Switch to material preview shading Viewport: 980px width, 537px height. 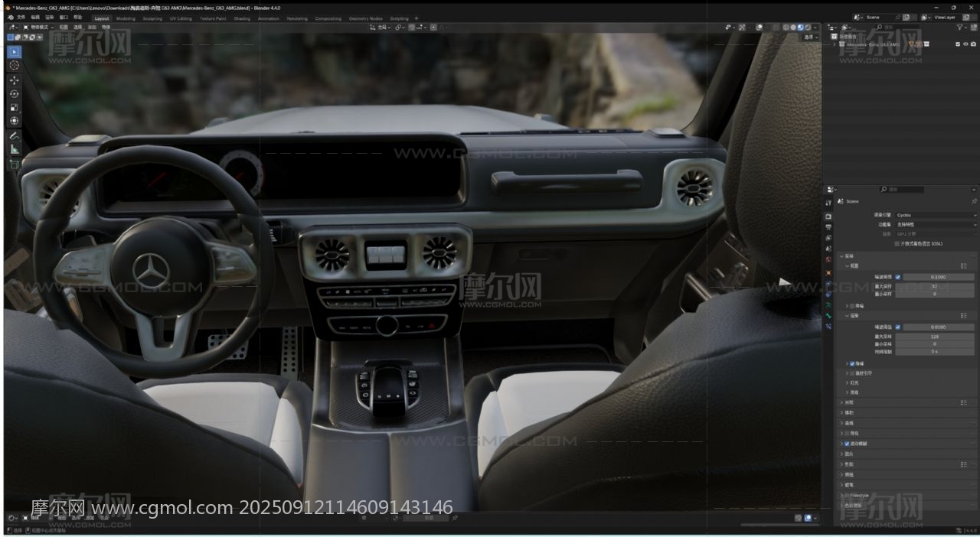coord(800,28)
